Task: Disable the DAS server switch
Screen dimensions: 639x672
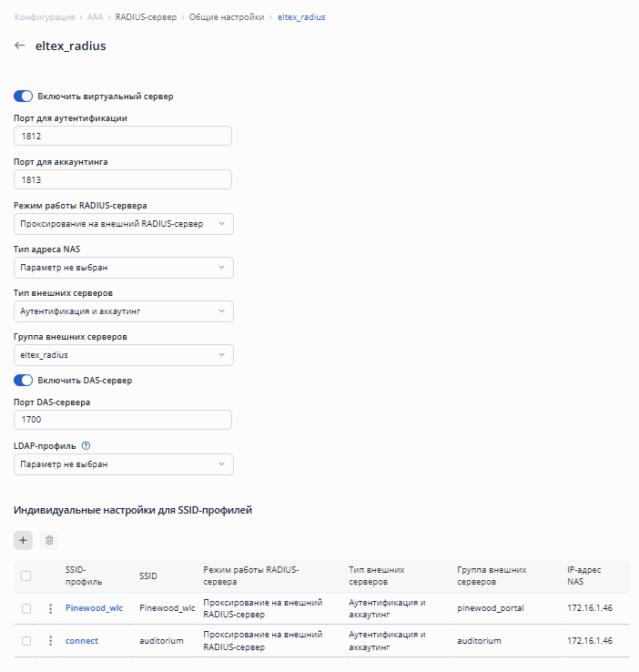Action: coord(24,380)
